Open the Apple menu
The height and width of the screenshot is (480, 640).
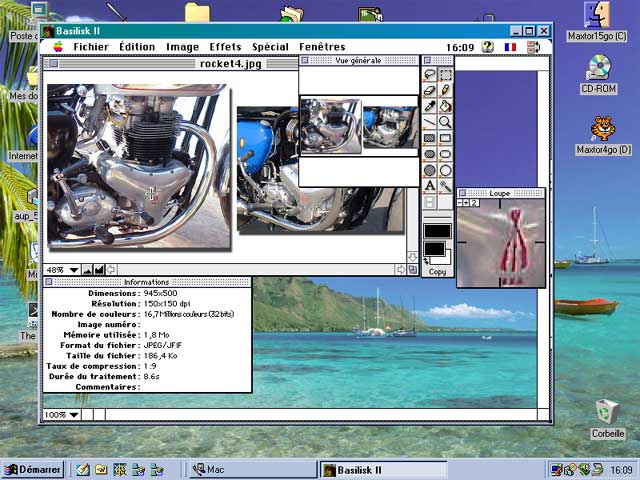click(58, 47)
